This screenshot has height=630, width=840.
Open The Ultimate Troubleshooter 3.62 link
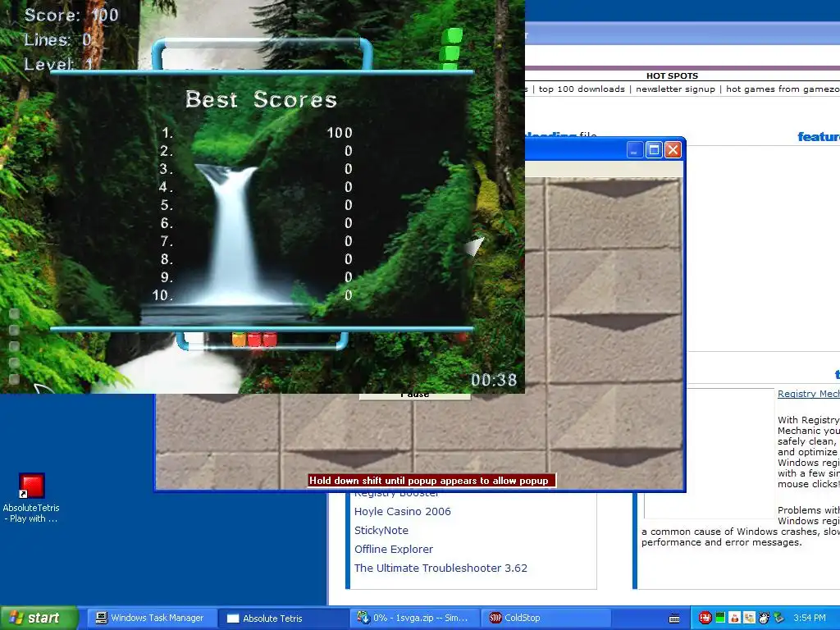click(x=441, y=568)
